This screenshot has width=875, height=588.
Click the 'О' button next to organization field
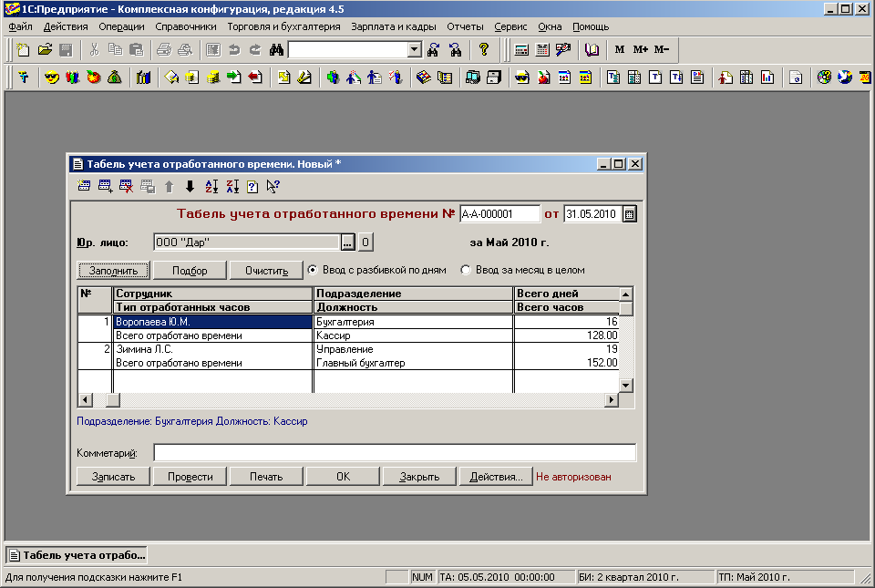pos(365,242)
